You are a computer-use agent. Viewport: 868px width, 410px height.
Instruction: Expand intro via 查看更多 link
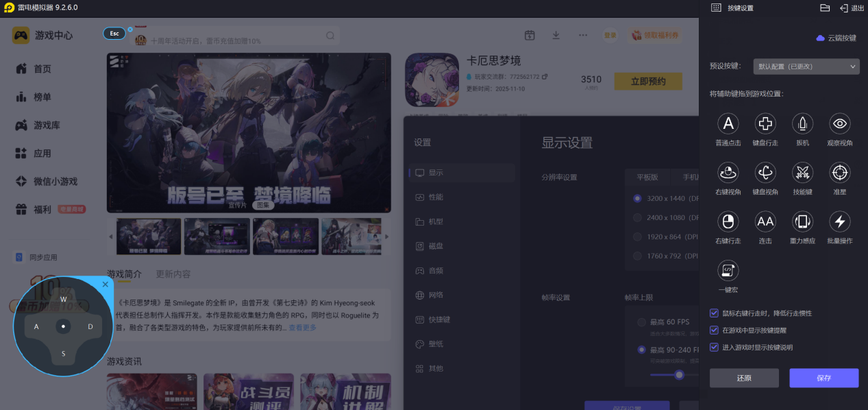303,328
